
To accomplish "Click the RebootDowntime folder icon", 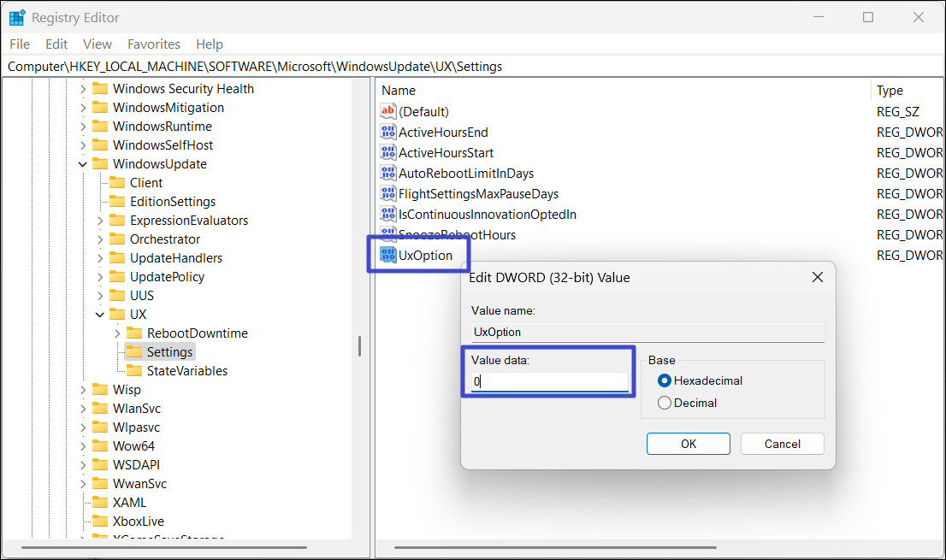I will point(134,333).
